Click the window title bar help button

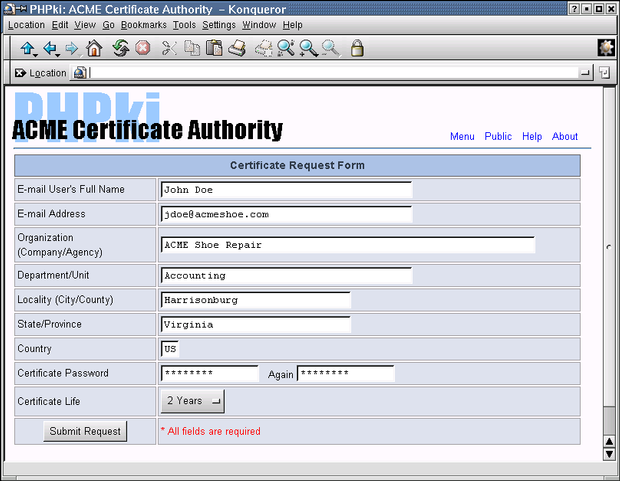pos(575,9)
